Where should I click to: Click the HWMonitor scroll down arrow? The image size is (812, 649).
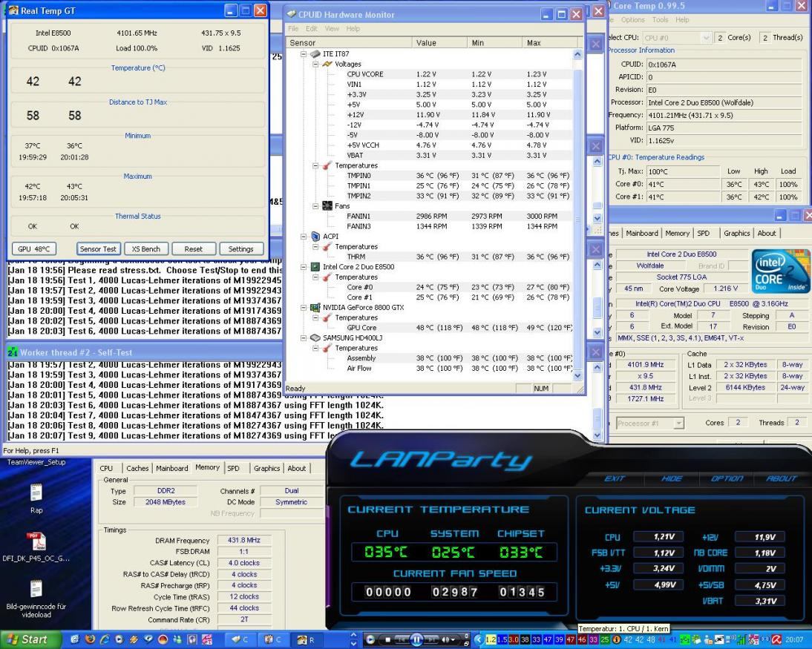(577, 376)
